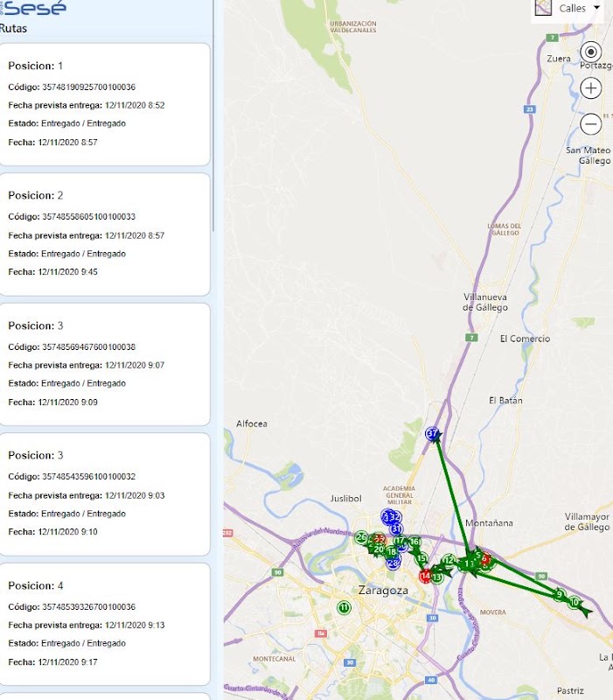Click code 3574855860510010033
Image resolution: width=613 pixels, height=700 pixels.
88,216
